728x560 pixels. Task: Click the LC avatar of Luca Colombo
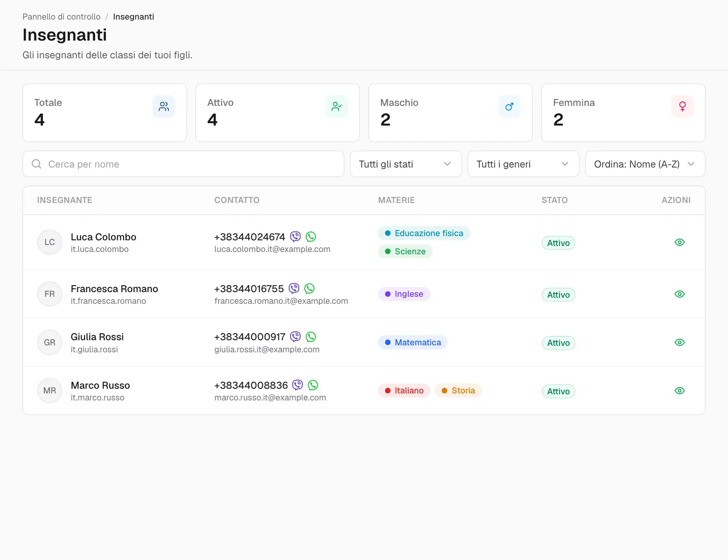49,242
